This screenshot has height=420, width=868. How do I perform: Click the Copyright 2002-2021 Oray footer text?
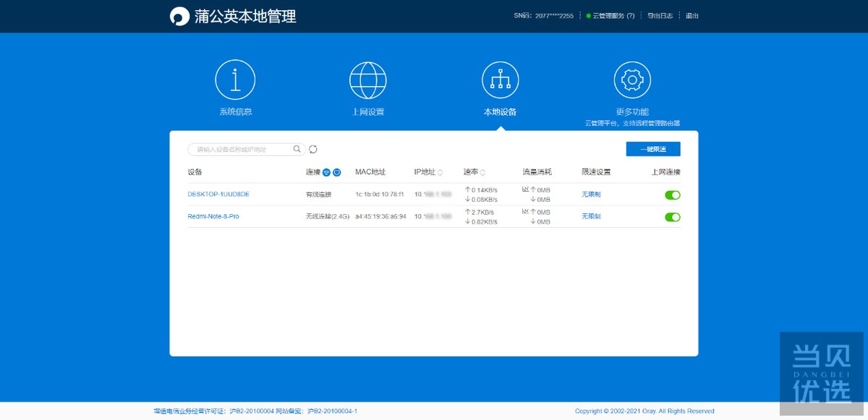pyautogui.click(x=644, y=411)
